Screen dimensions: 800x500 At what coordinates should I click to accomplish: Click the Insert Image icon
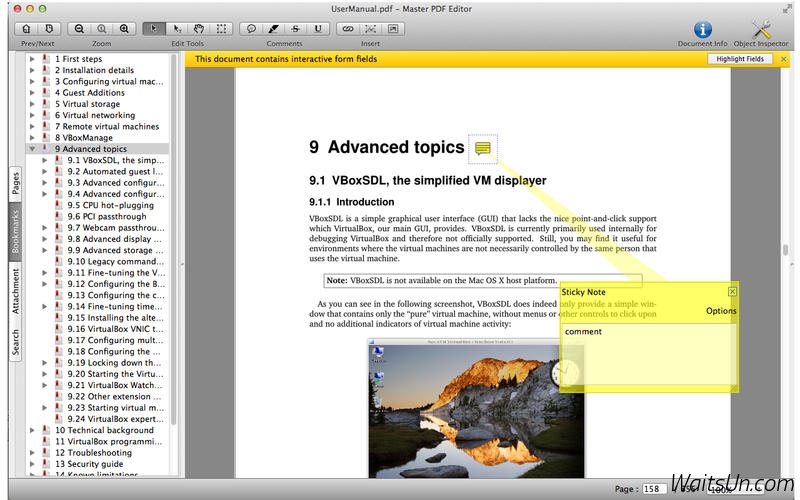393,29
